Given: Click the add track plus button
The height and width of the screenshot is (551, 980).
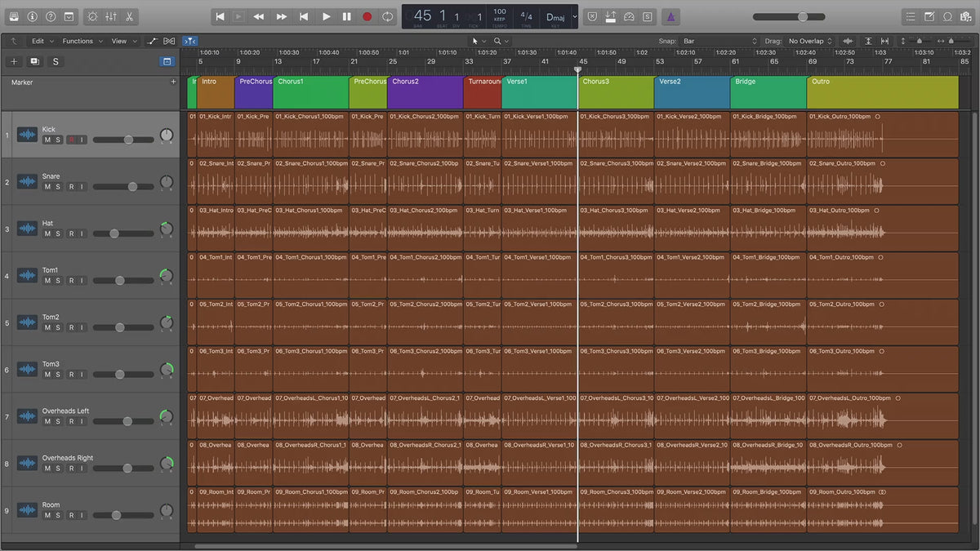Looking at the screenshot, I should [x=14, y=61].
